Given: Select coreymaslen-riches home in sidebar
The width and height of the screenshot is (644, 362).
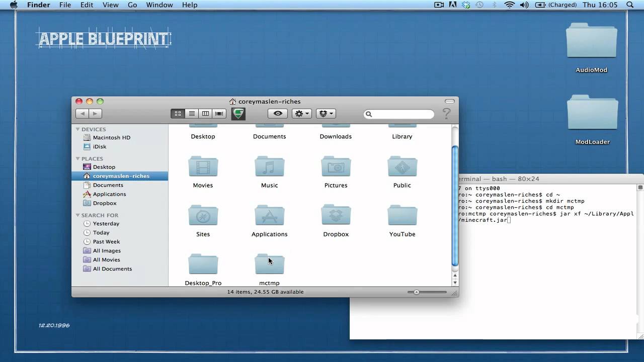Looking at the screenshot, I should [120, 176].
